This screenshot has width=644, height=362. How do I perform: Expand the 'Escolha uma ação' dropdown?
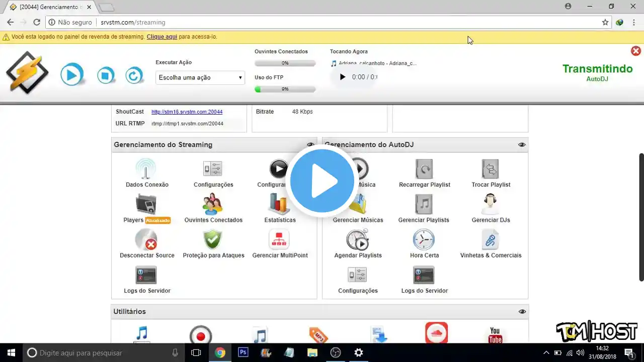coord(200,77)
